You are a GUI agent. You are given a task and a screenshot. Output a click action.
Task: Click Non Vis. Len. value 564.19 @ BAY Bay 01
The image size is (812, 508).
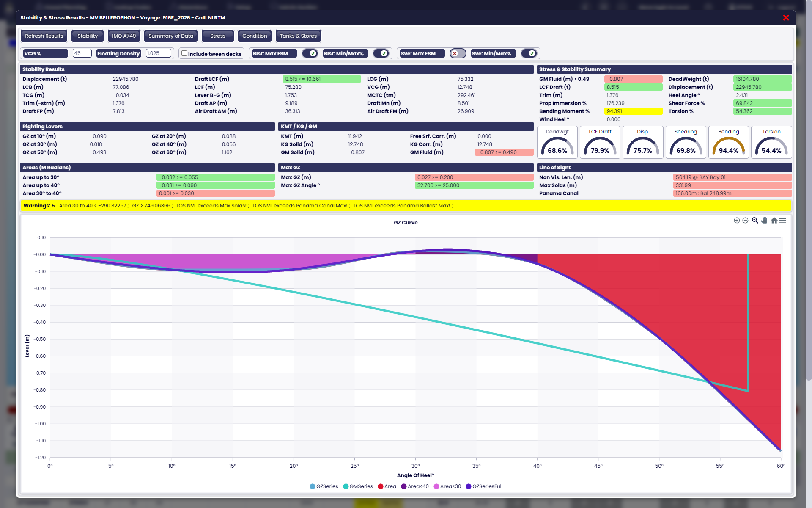point(732,177)
